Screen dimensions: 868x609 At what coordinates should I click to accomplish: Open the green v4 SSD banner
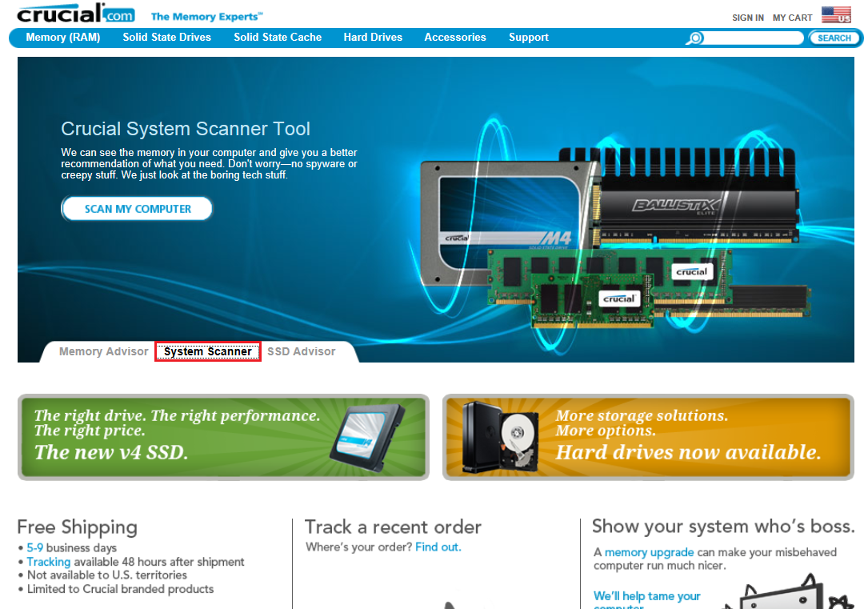pos(224,438)
